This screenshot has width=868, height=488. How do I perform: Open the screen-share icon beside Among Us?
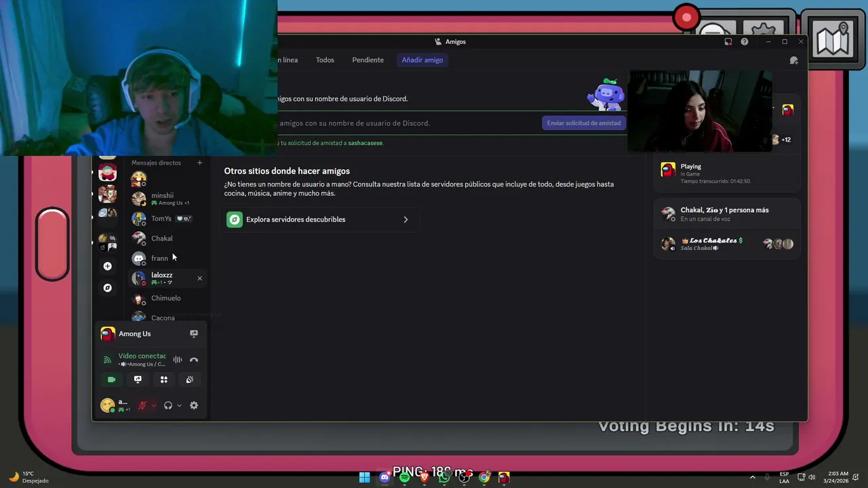194,333
